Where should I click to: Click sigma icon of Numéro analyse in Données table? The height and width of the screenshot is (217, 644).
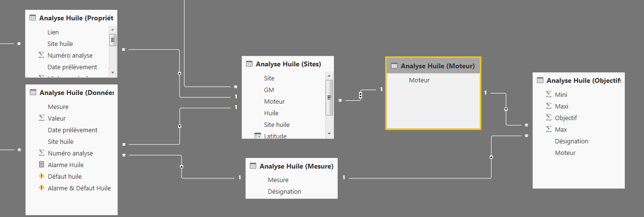[x=41, y=153]
